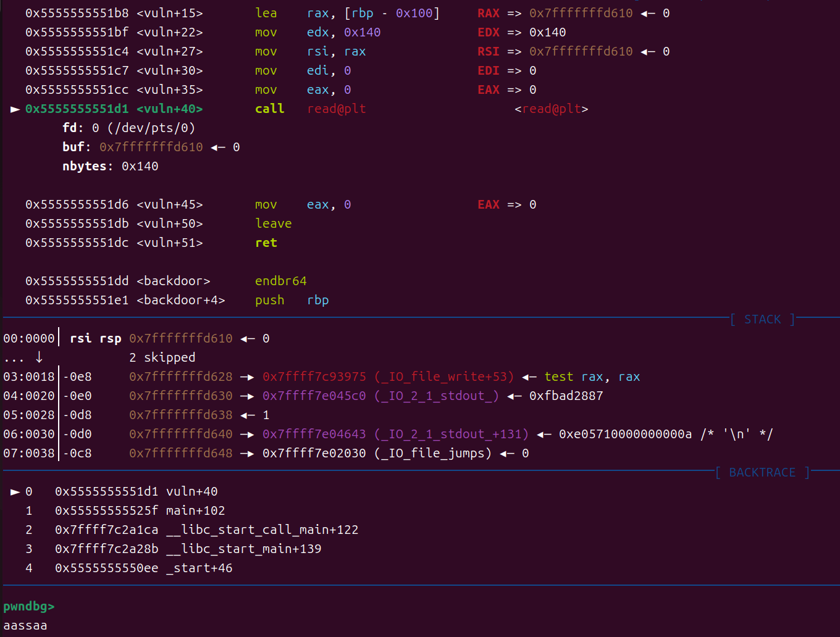Select the BACKTRACE section header
The height and width of the screenshot is (637, 840).
pos(762,472)
